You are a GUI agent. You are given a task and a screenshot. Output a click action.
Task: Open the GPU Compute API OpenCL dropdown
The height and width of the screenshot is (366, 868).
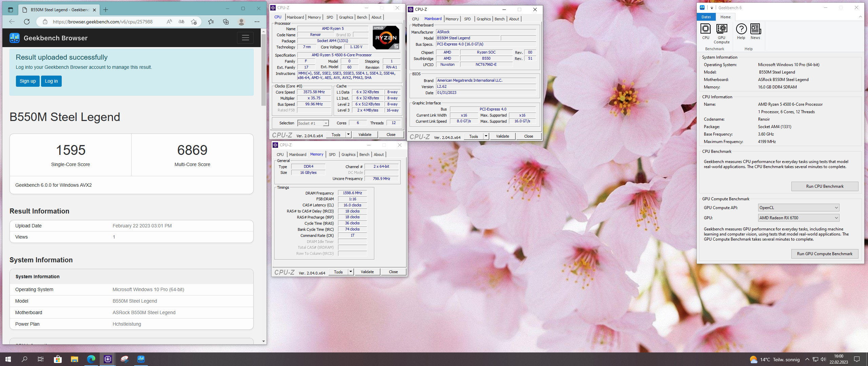(798, 208)
